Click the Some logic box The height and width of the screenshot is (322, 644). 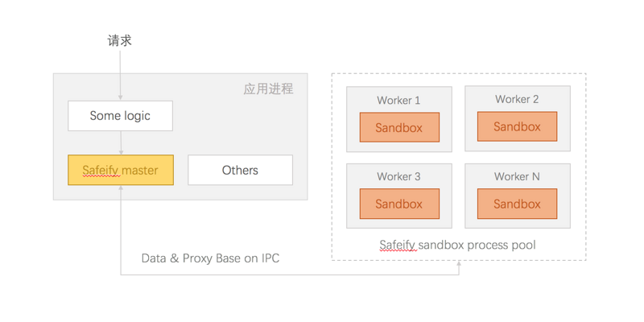[120, 116]
